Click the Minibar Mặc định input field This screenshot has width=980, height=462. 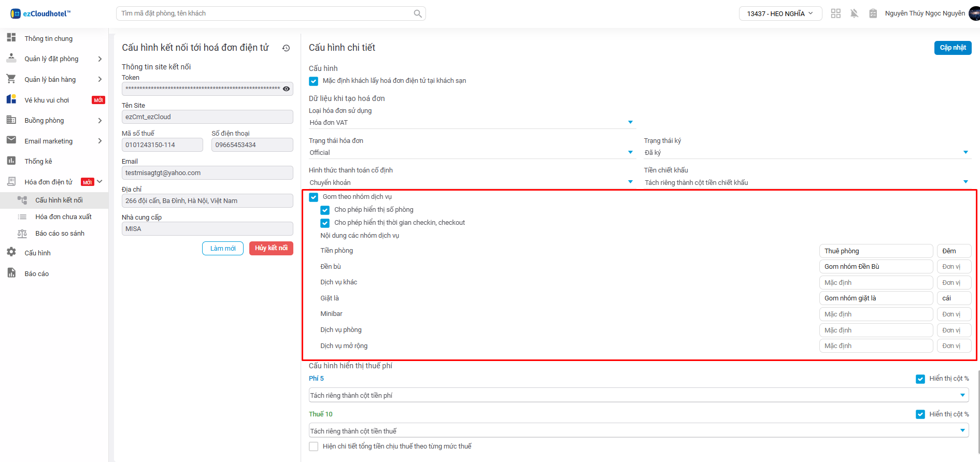click(x=875, y=314)
